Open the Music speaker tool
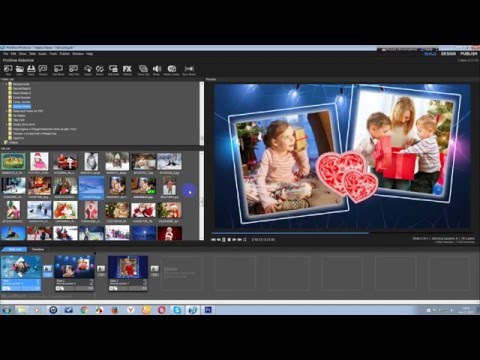Image resolution: width=480 pixels, height=360 pixels. [x=157, y=70]
